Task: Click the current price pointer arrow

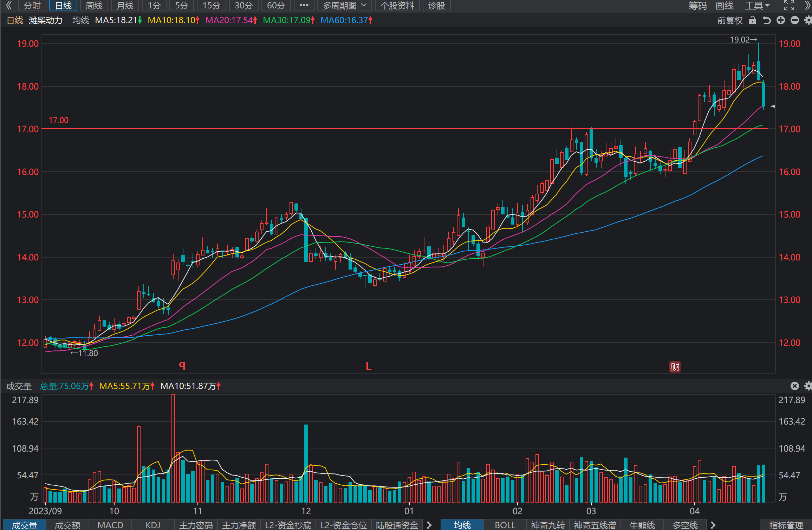Action: (773, 106)
